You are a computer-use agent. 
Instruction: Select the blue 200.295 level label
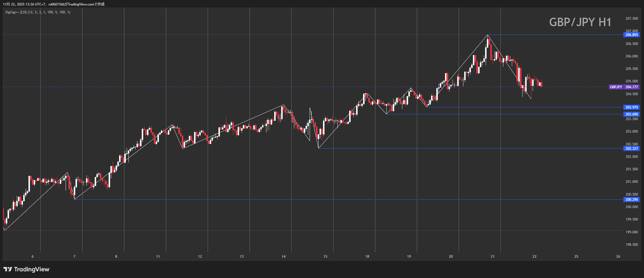[632, 200]
